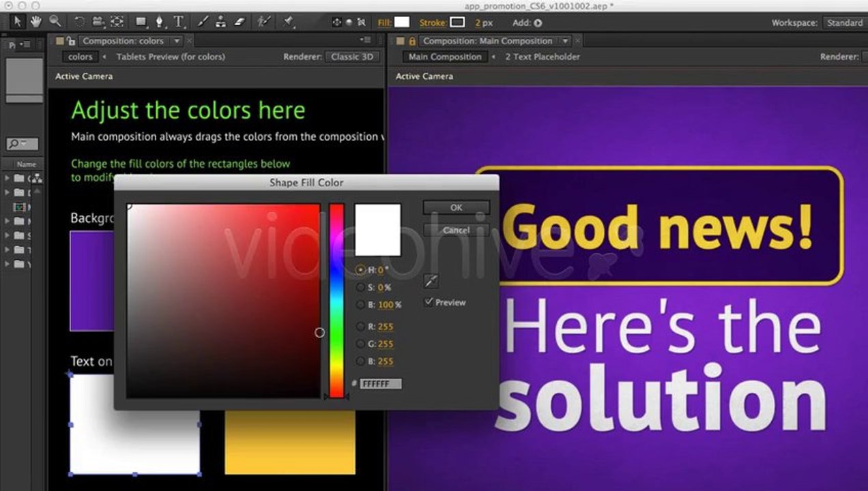Screen dimensions: 868x491
Task: Expand the first folder in Project panel
Action: click(x=7, y=179)
